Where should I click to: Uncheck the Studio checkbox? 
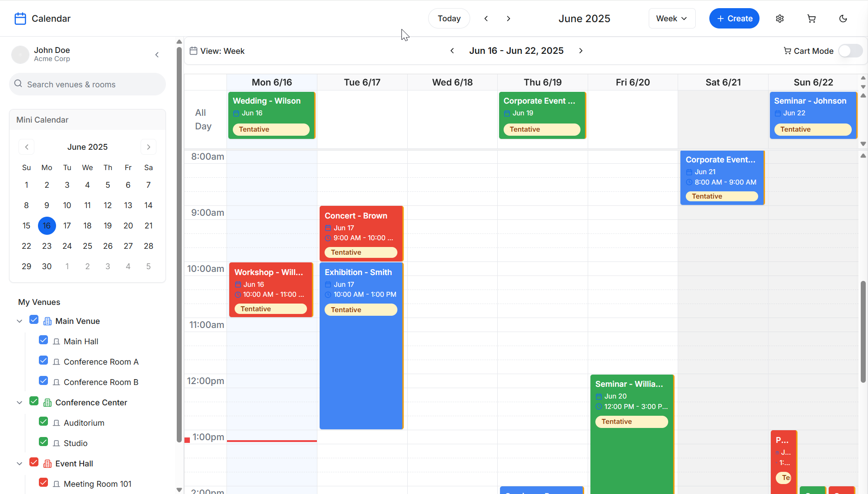[43, 442]
